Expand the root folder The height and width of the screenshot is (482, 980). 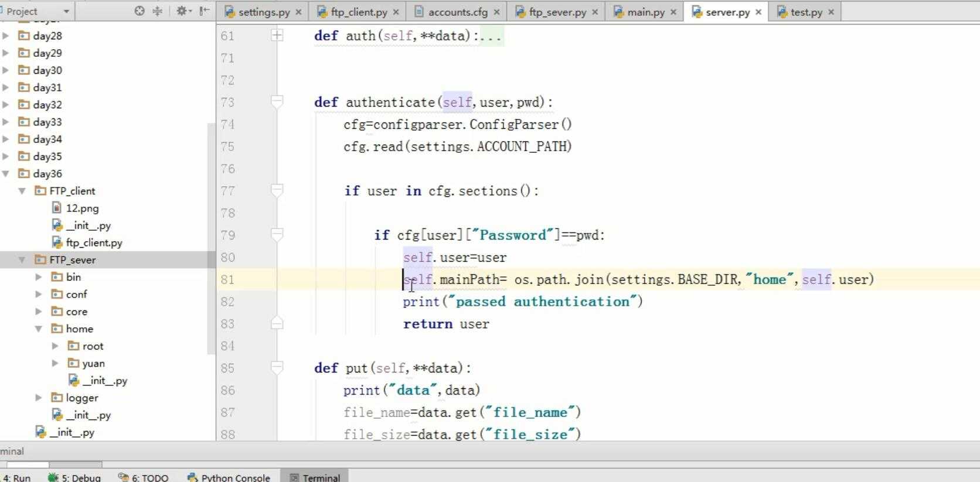(55, 346)
